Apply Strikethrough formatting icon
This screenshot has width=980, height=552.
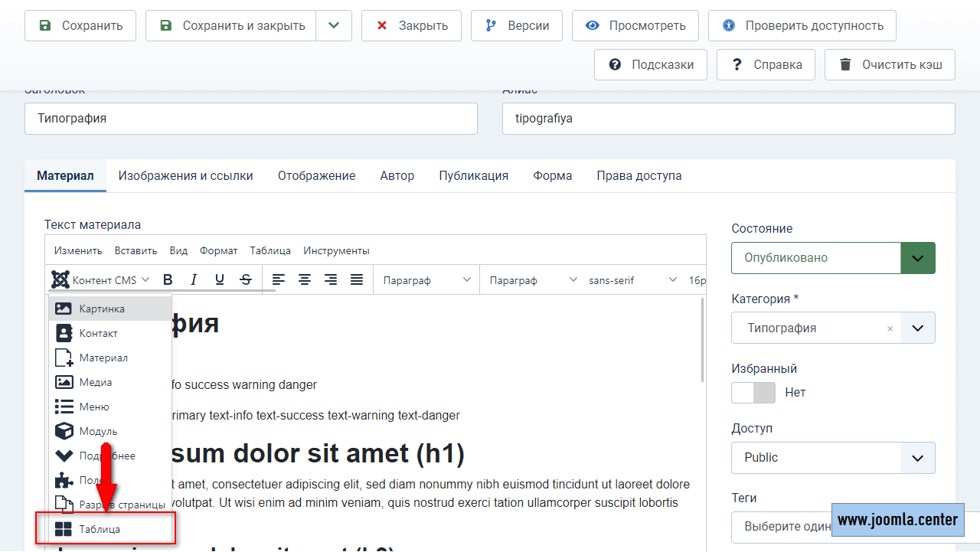[x=246, y=280]
